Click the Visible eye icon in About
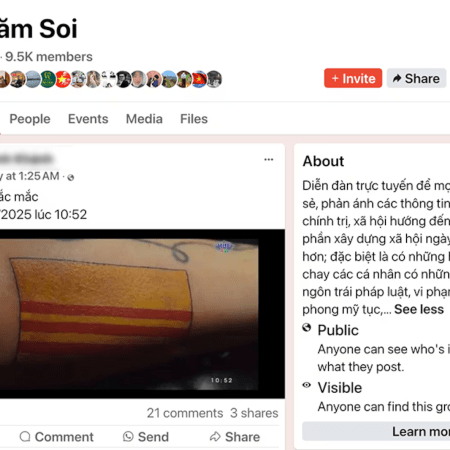Viewport: 450px width, 450px height. (x=307, y=385)
